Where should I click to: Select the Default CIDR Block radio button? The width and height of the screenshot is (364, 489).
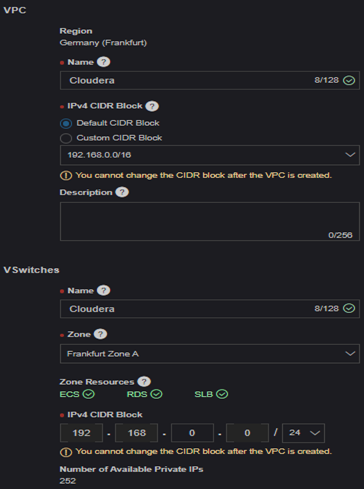[66, 124]
